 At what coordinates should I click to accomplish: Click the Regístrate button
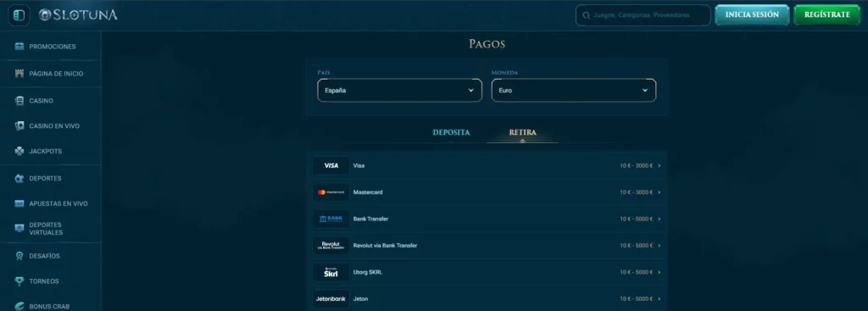(x=827, y=15)
